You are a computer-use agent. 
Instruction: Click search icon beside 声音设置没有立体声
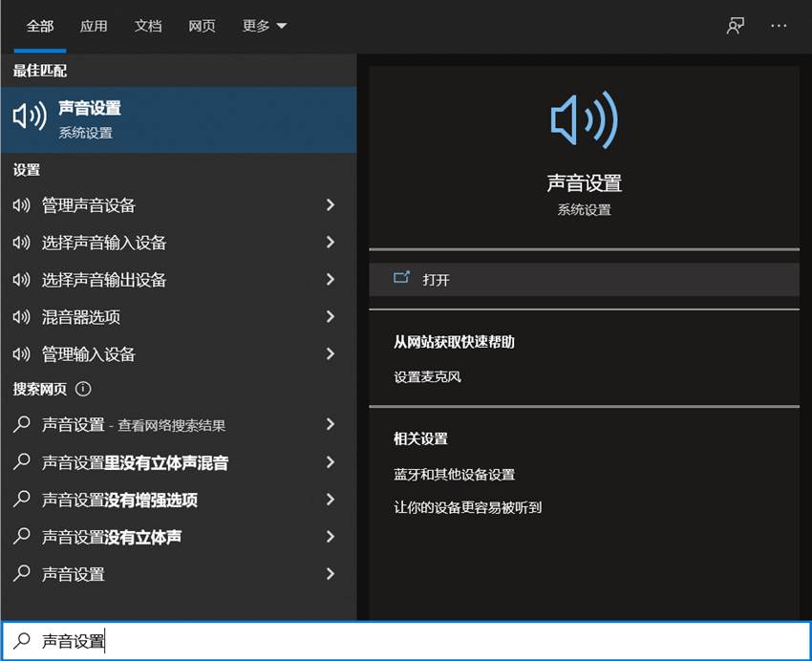tap(21, 536)
